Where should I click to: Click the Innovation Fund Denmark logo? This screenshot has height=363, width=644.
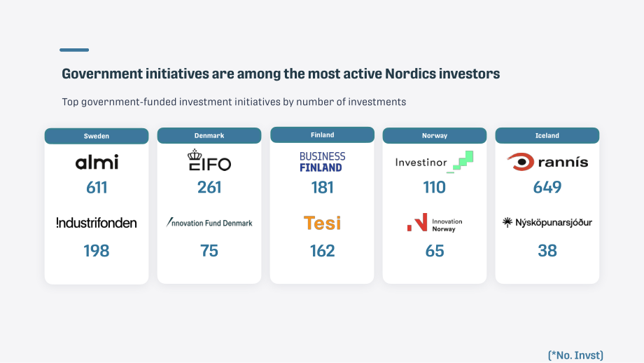pos(209,223)
